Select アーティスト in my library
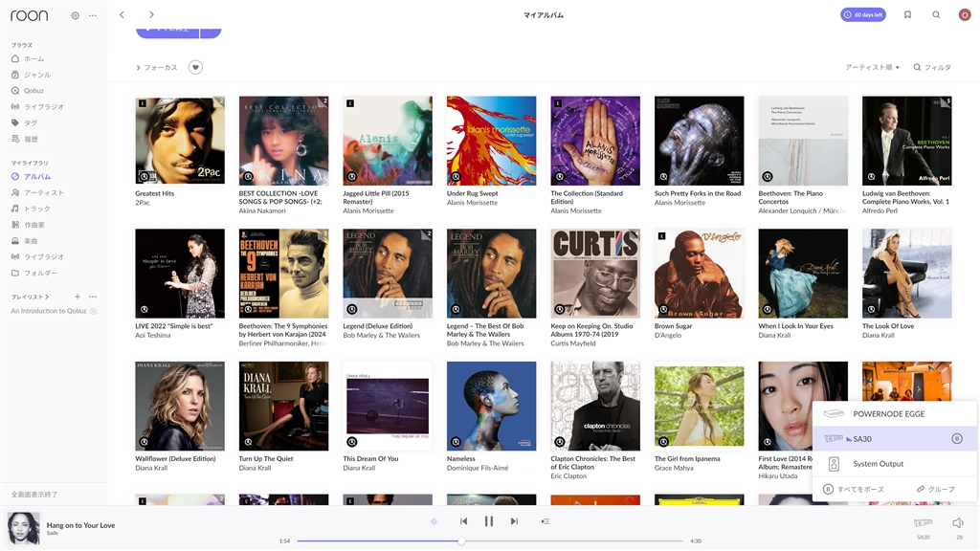This screenshot has height=551, width=980. click(44, 193)
